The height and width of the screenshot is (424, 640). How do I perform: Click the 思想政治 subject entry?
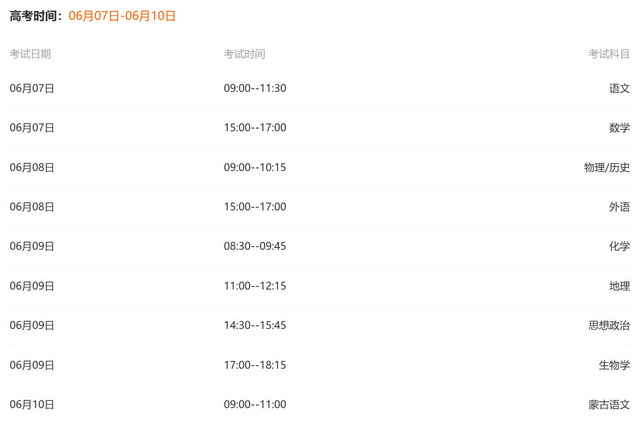609,325
